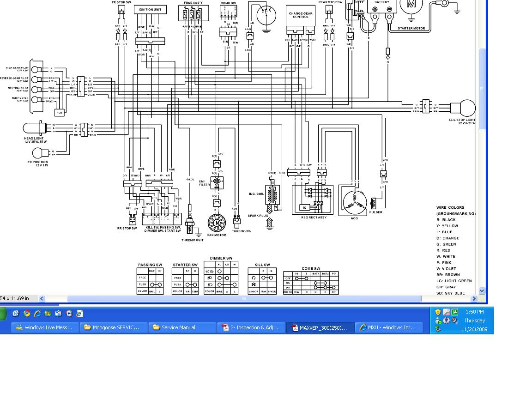Click the 'PULSER' label

click(x=375, y=212)
